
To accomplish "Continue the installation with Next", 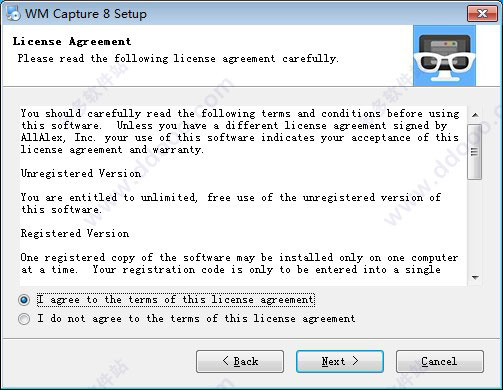I will coord(340,361).
